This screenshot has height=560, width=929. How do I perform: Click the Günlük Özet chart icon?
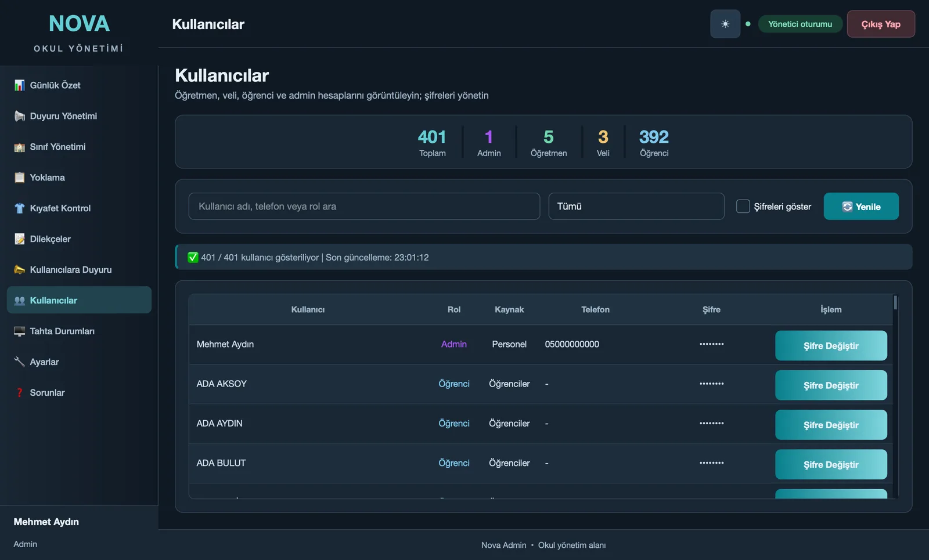[x=19, y=85]
